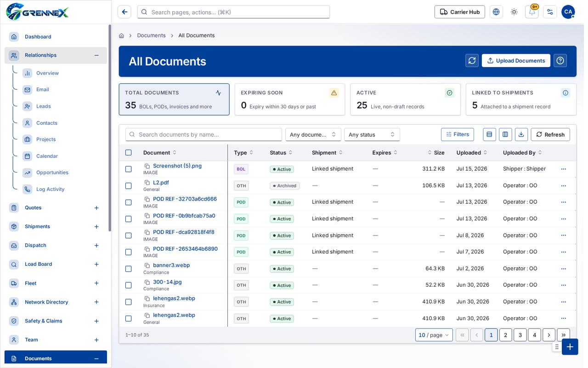Open the settings sliders icon in the top bar

click(x=550, y=12)
